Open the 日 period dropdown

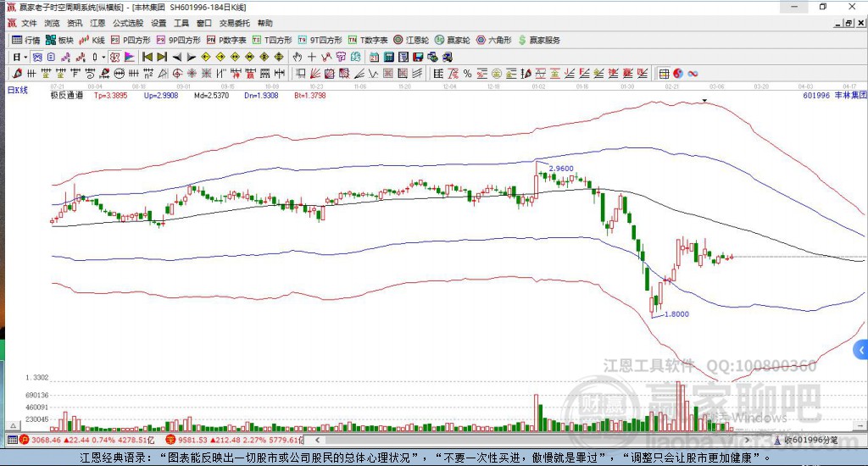tap(20, 57)
